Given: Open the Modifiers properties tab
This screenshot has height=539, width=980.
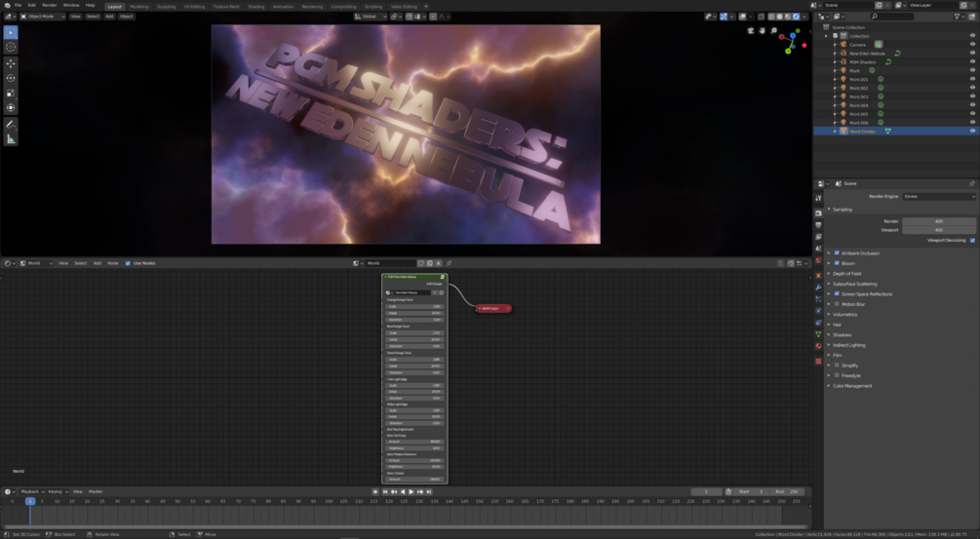Looking at the screenshot, I should [818, 288].
